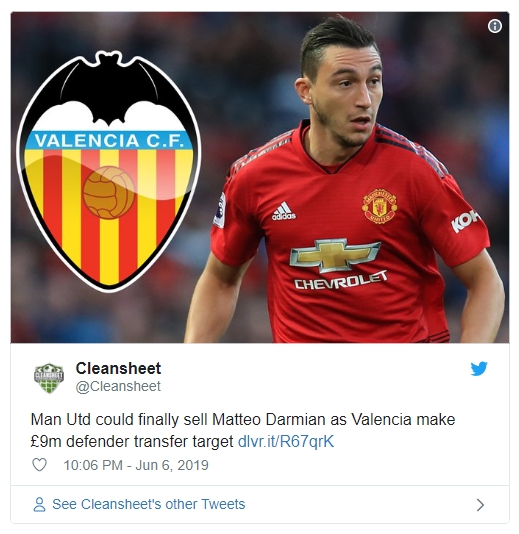The height and width of the screenshot is (534, 519).
Task: Like the tweet with heart icon
Action: click(x=39, y=465)
